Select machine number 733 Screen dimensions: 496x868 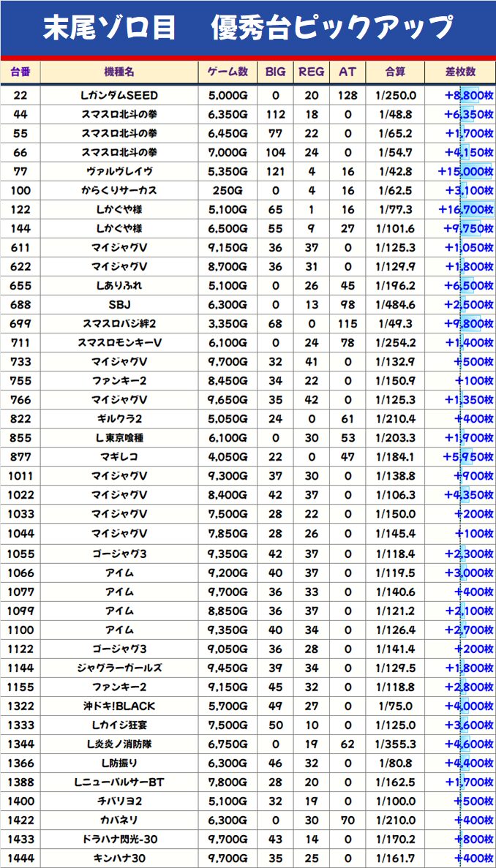coord(20,361)
